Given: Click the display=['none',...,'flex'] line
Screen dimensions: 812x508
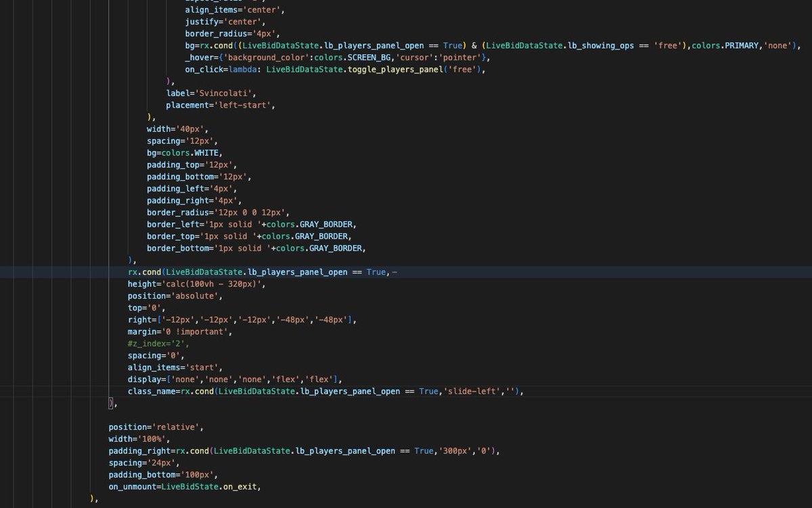Looking at the screenshot, I should (x=235, y=379).
